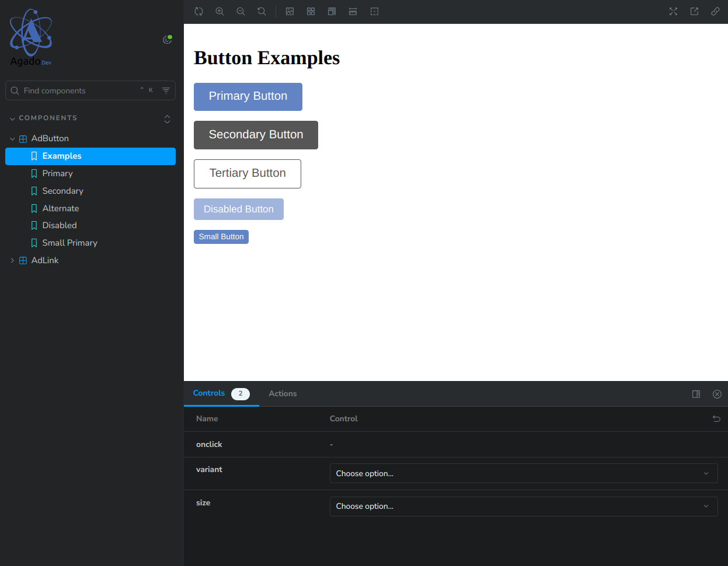Reset controls with the undo icon
Image resolution: width=728 pixels, height=566 pixels.
point(716,418)
